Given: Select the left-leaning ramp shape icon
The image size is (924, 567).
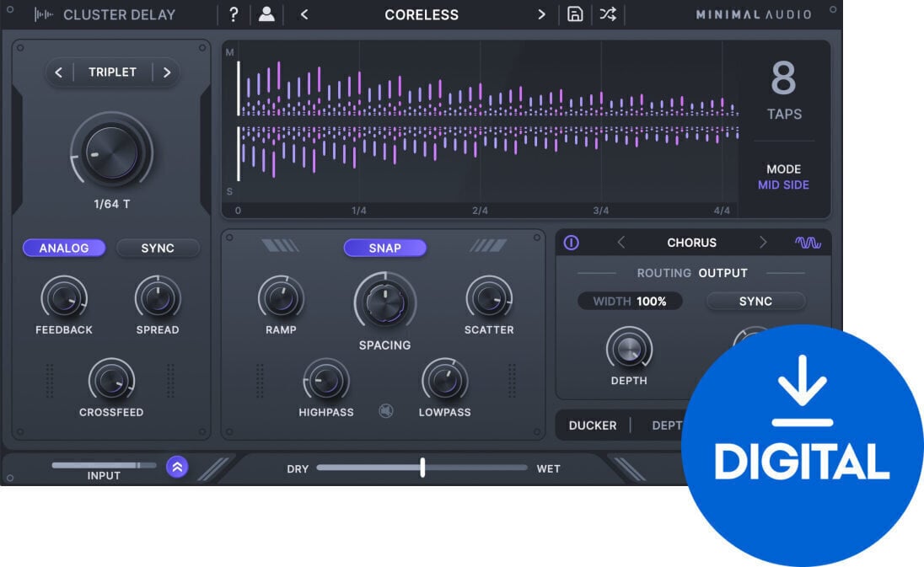Looking at the screenshot, I should coord(281,245).
